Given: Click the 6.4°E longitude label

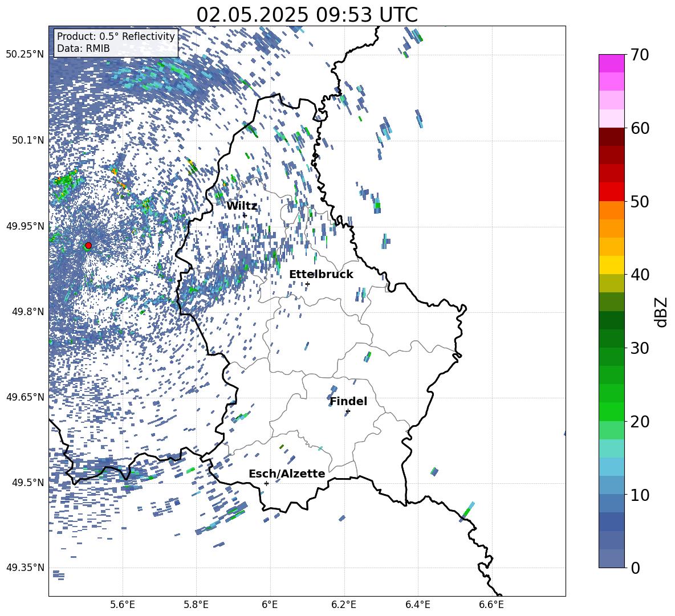Looking at the screenshot, I should (417, 605).
